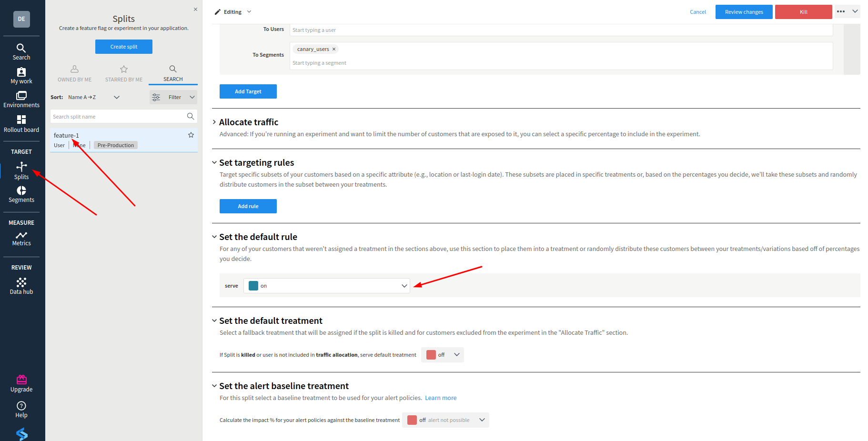Viewport: 868px width, 441px height.
Task: Click the Review changes button
Action: coord(744,12)
